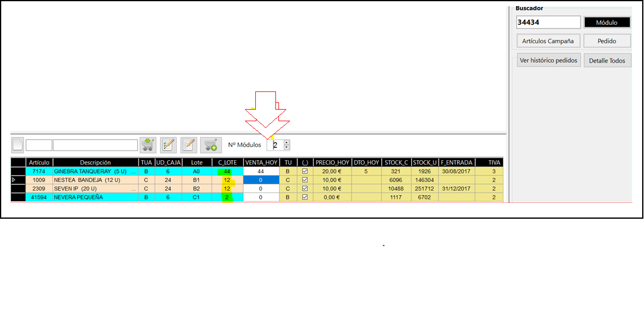Click the long description input field
Viewport: 644px width, 329px height.
pos(95,145)
